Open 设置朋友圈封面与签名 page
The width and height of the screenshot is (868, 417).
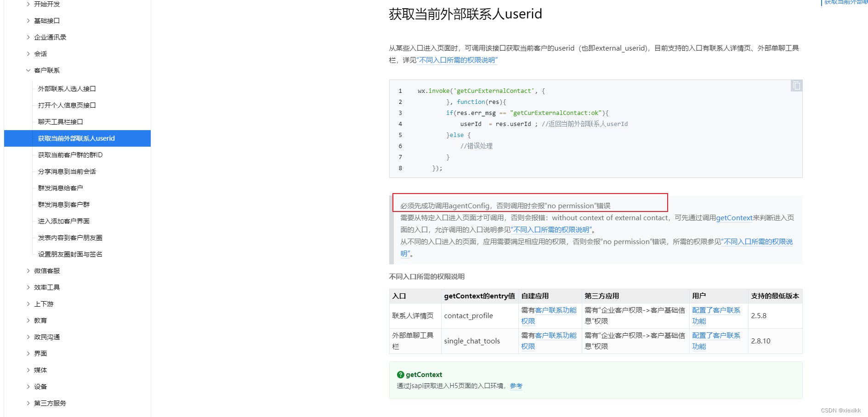pos(70,254)
